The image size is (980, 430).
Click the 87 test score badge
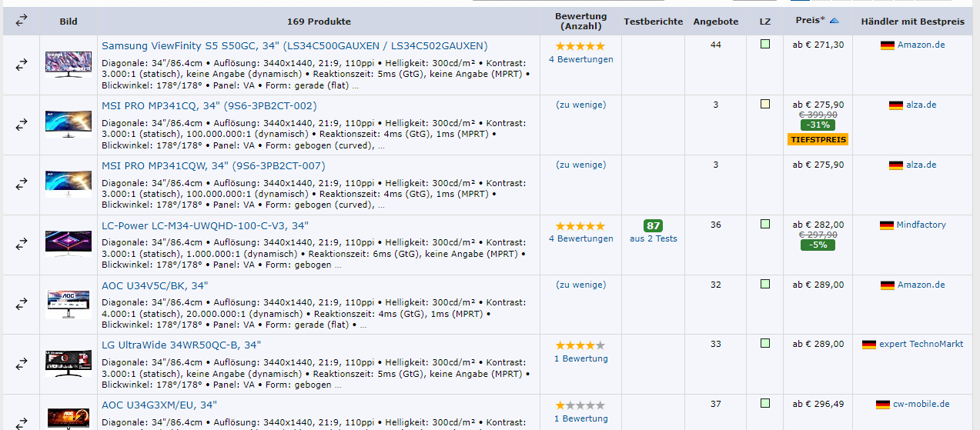[x=654, y=226]
